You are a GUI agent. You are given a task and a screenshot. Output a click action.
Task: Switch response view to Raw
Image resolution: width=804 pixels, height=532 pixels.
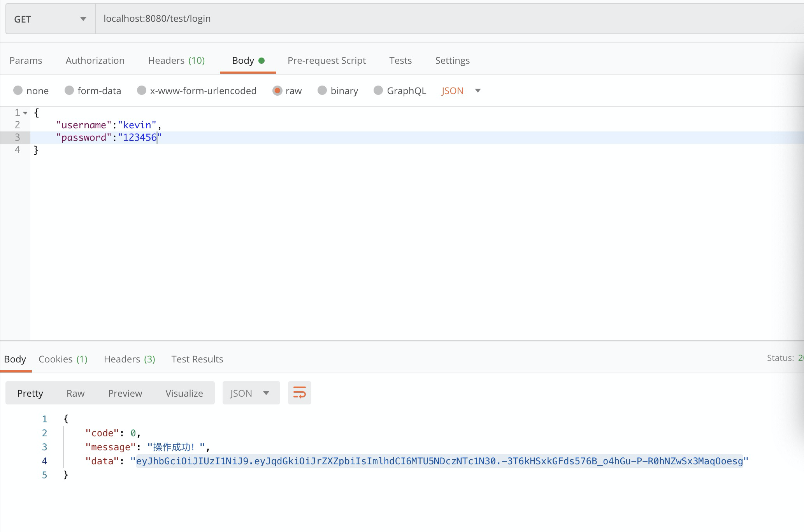(x=75, y=393)
